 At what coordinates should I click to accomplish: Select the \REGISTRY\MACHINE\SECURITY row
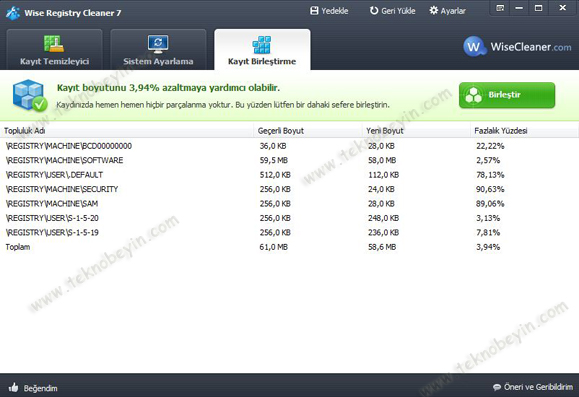coord(290,189)
